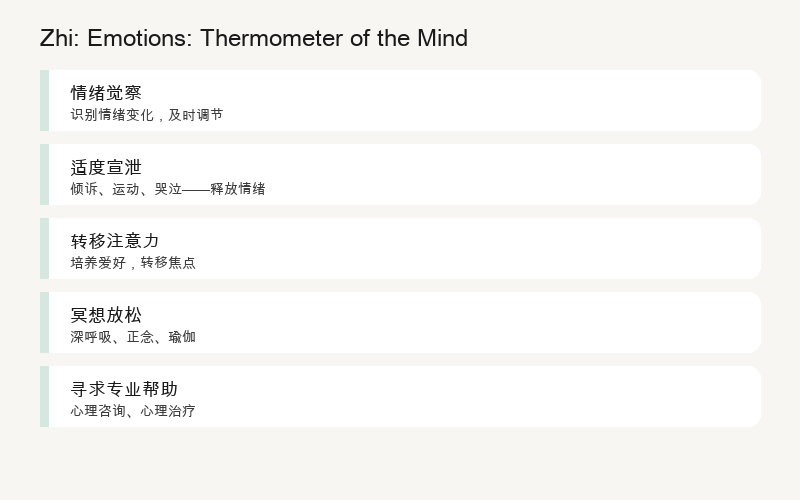The width and height of the screenshot is (800, 500).
Task: Click green accent bar of 转移注意力 card
Action: (x=44, y=248)
